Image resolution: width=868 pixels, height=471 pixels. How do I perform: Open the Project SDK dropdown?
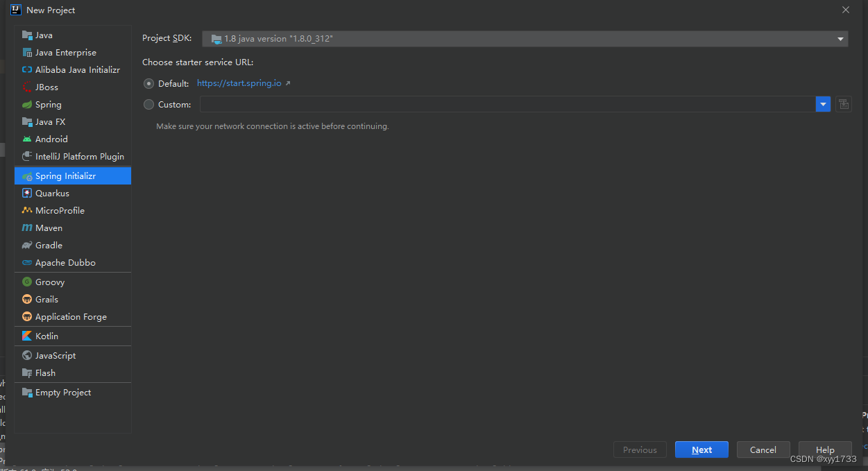[525, 39]
